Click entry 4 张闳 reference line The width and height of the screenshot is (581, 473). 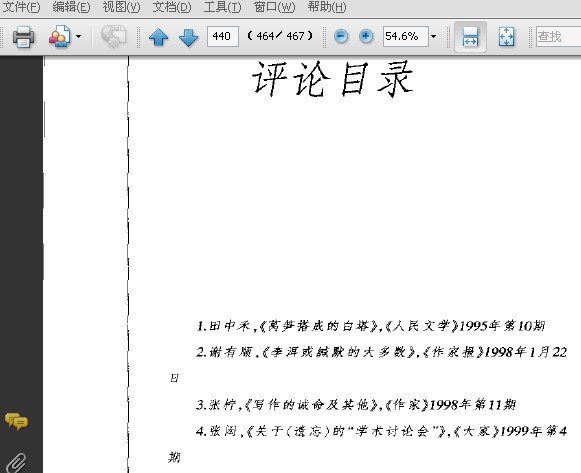pyautogui.click(x=381, y=431)
